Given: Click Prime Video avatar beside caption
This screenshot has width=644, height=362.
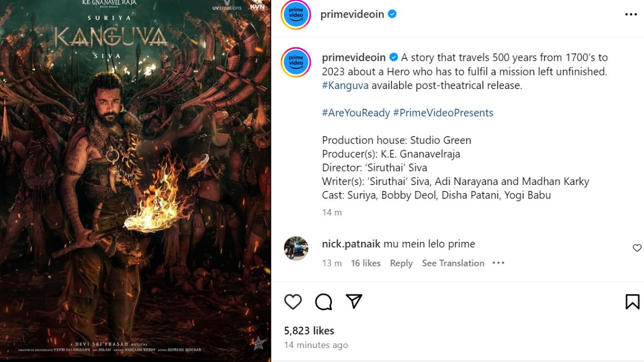Looking at the screenshot, I should 296,62.
